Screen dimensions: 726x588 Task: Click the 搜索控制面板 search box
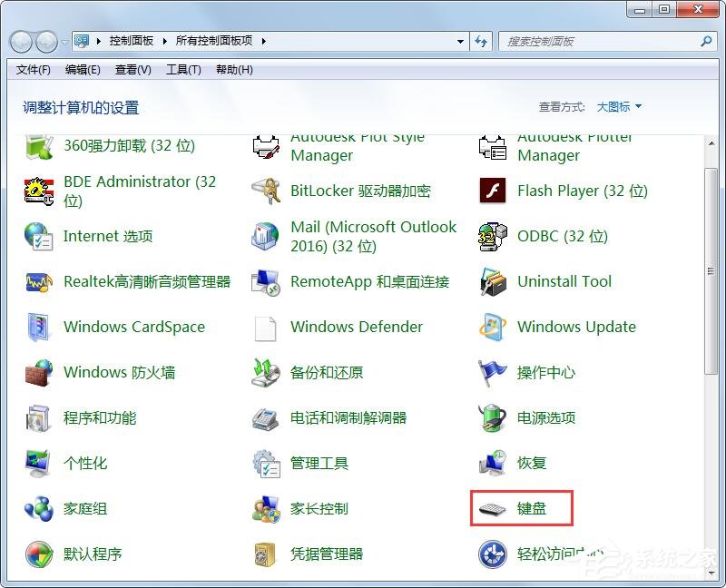tap(599, 41)
